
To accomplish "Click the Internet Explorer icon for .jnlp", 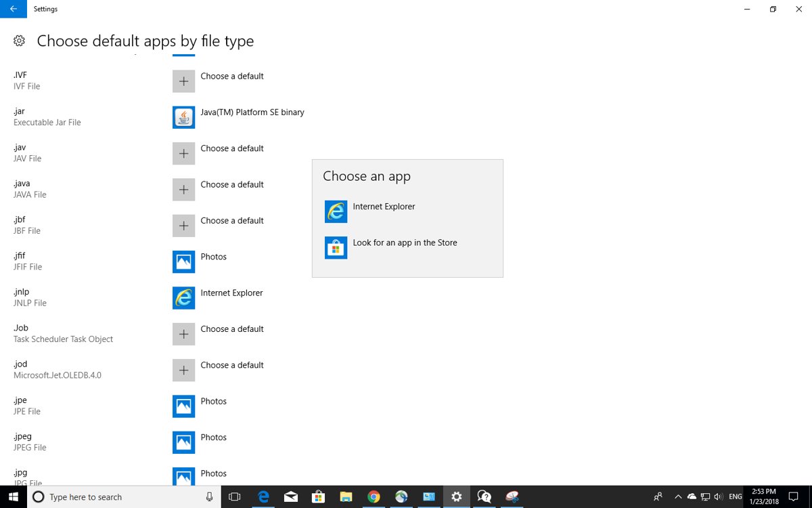I will click(183, 298).
